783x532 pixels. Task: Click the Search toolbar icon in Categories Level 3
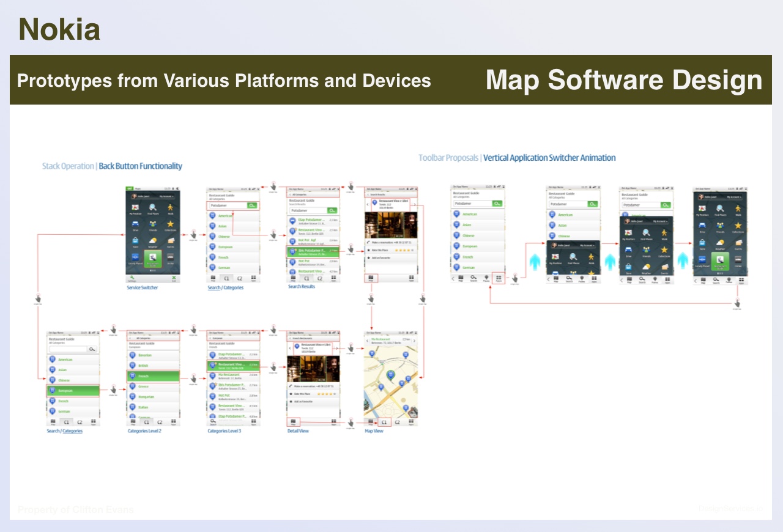click(213, 422)
